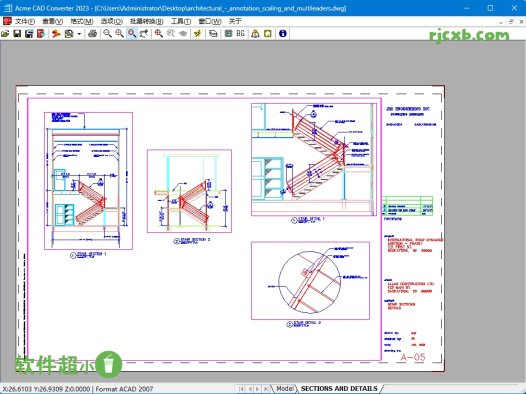The height and width of the screenshot is (394, 526).
Task: Click the Zoom In magnifier icon
Action: [x=119, y=34]
